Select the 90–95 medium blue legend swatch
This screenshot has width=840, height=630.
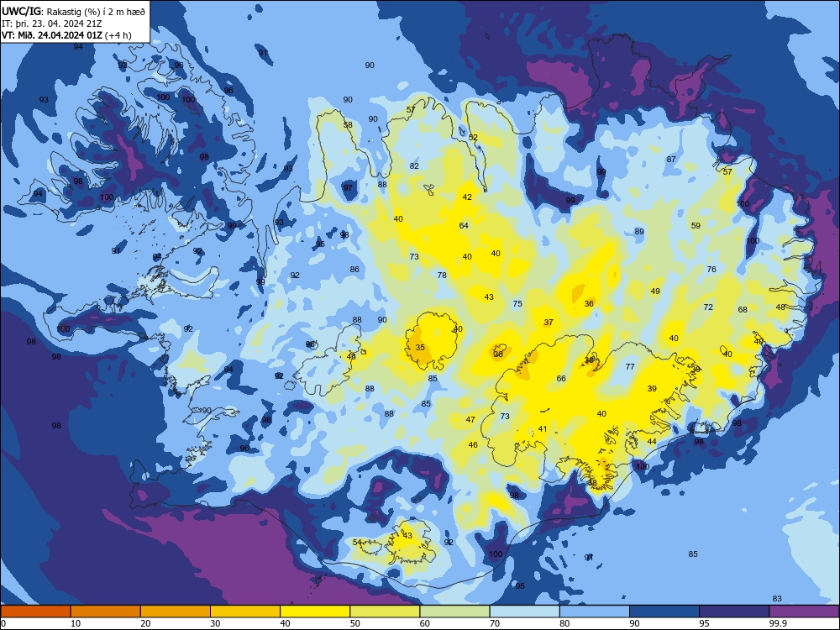click(x=664, y=612)
